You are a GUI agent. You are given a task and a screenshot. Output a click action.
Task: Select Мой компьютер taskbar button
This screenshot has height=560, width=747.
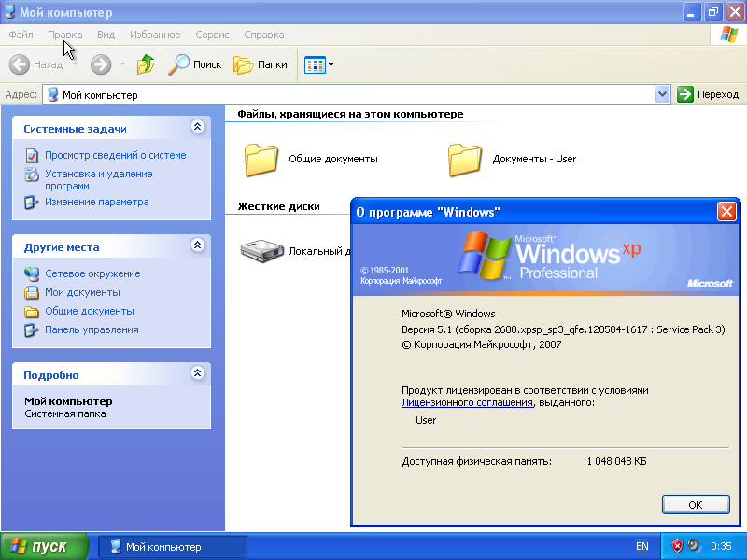pyautogui.click(x=173, y=547)
